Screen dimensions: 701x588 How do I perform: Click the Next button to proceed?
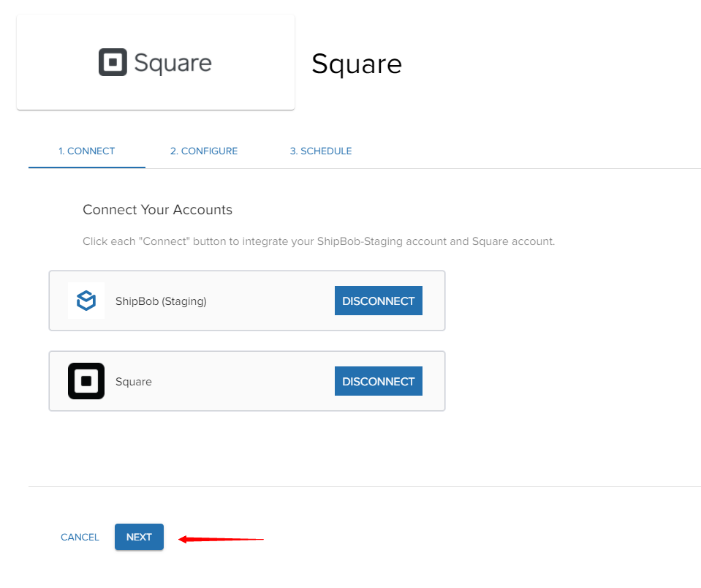(139, 536)
